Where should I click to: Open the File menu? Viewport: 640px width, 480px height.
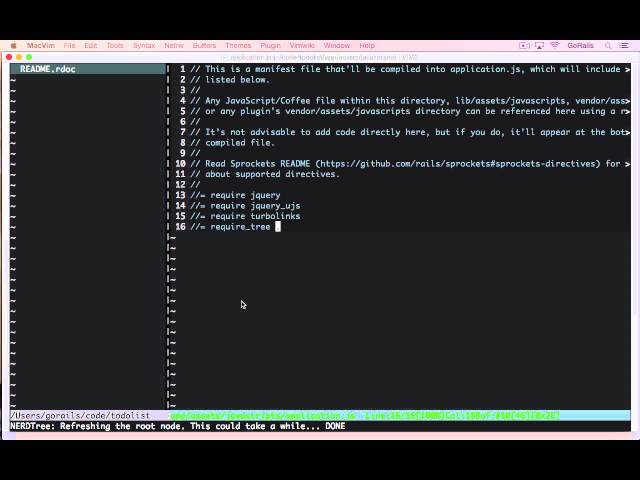pyautogui.click(x=69, y=45)
